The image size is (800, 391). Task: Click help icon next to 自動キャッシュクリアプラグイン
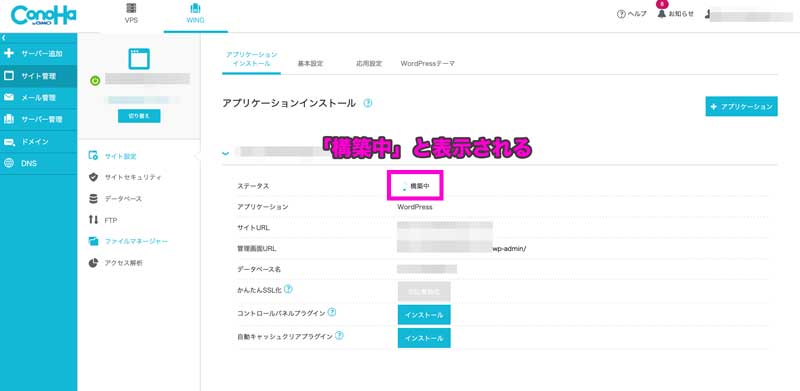[339, 335]
